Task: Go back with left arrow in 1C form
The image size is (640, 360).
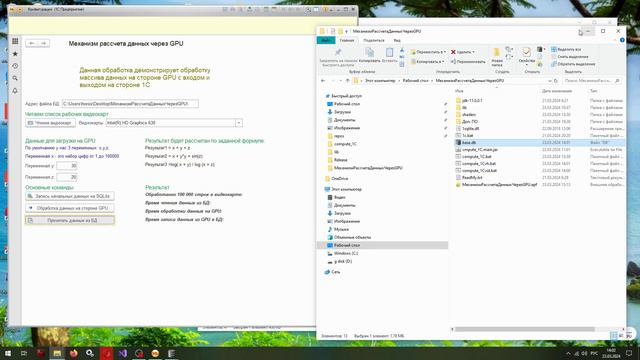Action: pos(32,43)
